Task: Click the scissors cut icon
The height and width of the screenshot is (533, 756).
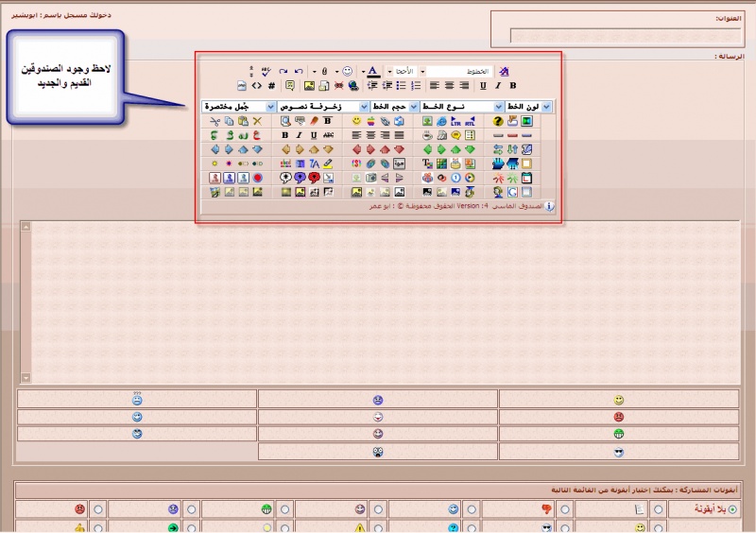Action: [x=215, y=121]
